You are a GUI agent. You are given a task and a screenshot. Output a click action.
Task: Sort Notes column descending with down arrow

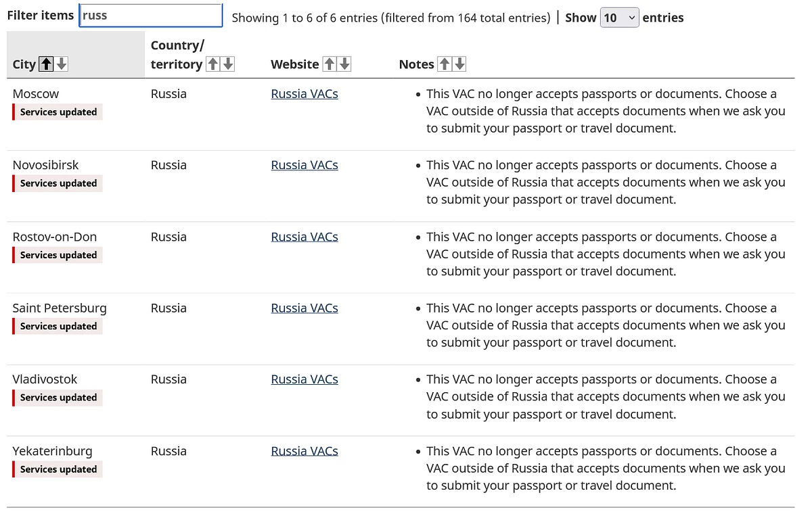point(459,64)
